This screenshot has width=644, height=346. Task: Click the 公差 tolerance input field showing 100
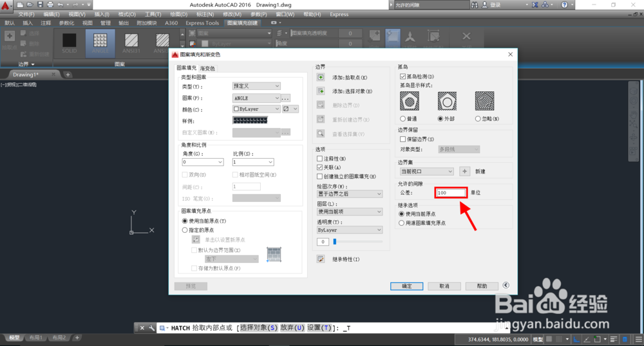coord(451,193)
